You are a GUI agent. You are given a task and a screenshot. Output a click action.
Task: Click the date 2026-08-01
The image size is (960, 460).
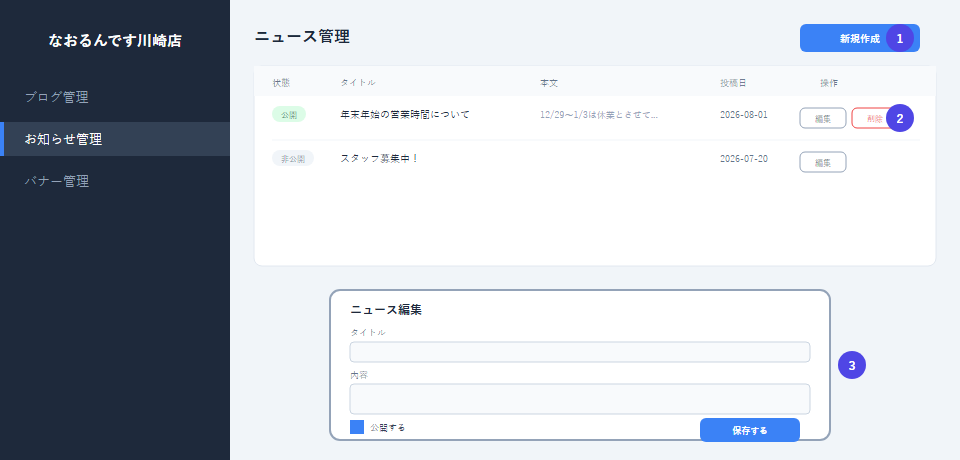tap(743, 115)
